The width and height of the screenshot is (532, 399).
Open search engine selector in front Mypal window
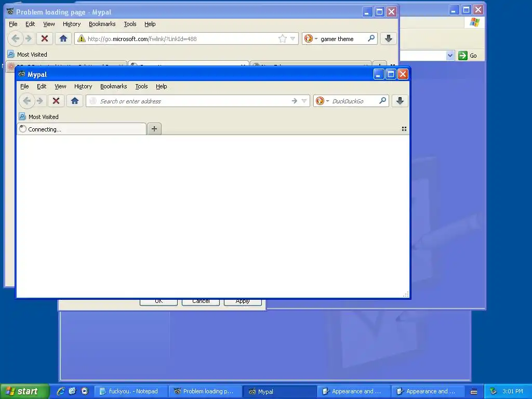[322, 101]
